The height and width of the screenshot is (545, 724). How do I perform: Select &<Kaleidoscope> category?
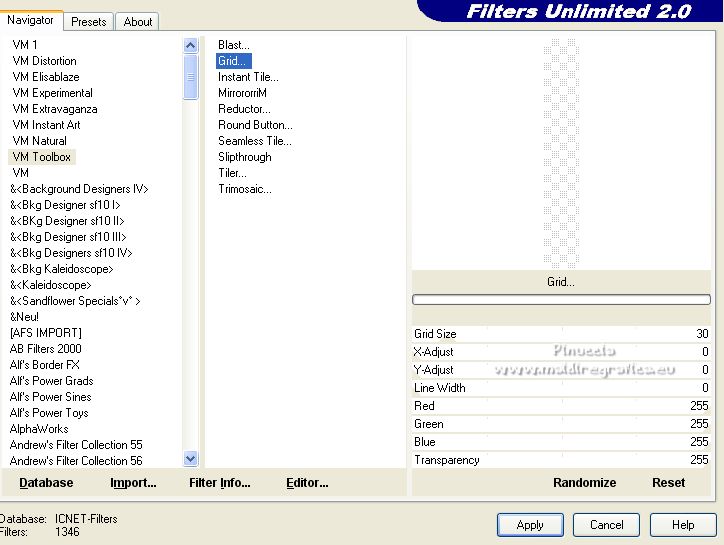[x=50, y=285]
